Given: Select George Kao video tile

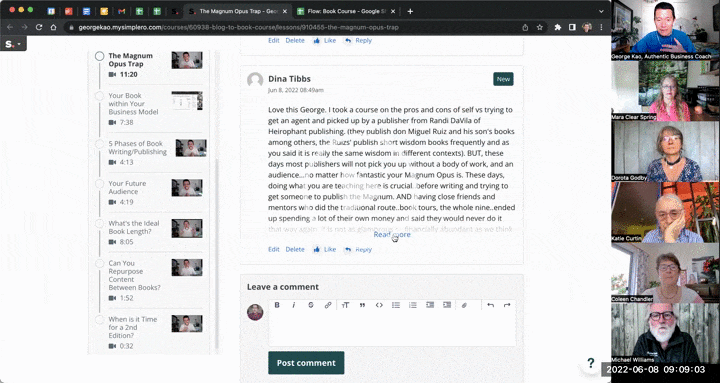Looking at the screenshot, I should click(665, 30).
